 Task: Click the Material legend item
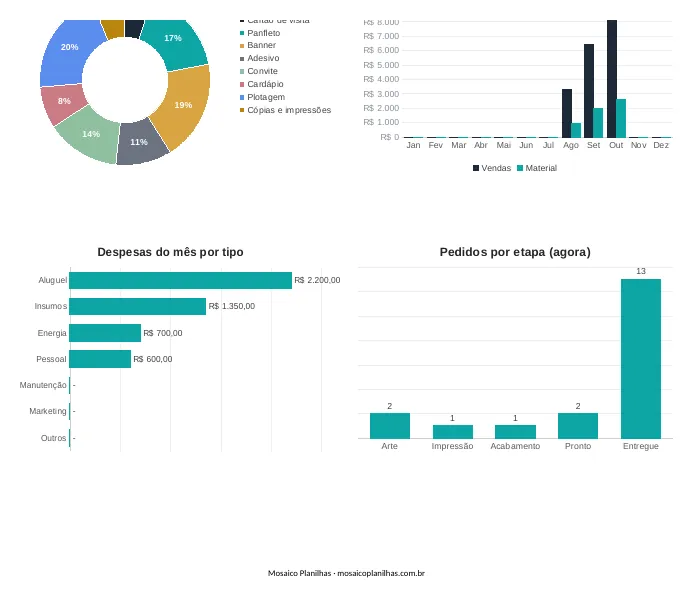537,168
